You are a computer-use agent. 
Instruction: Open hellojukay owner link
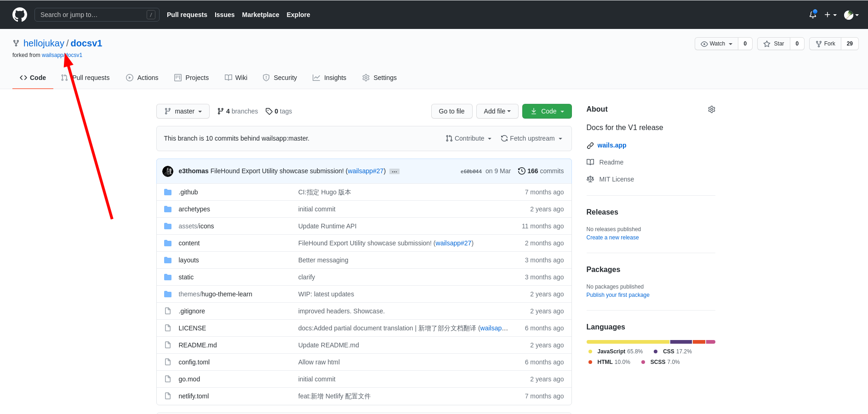44,43
